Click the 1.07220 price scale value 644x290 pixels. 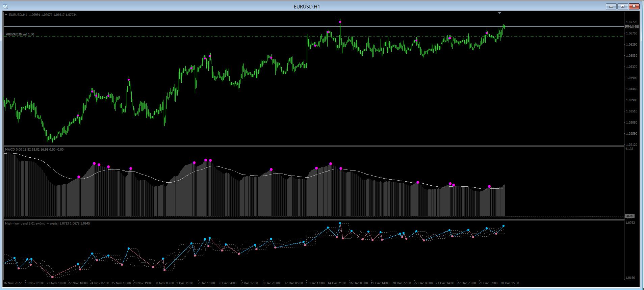632,22
